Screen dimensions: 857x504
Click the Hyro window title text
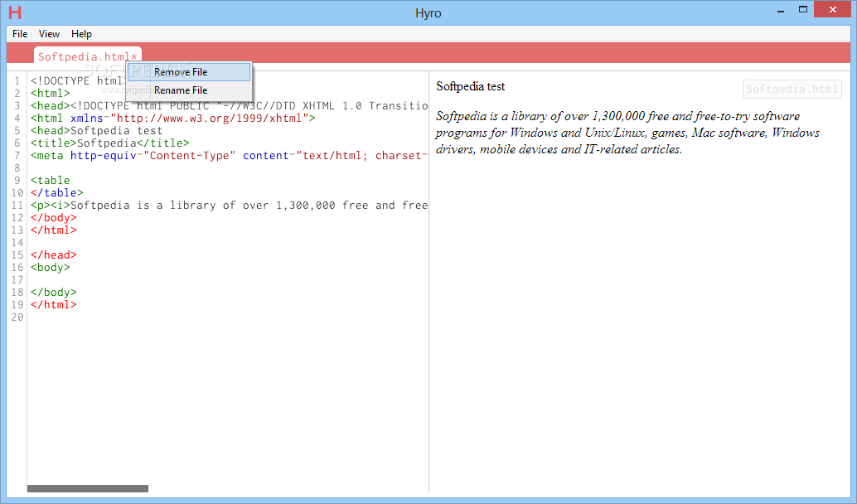pos(428,13)
